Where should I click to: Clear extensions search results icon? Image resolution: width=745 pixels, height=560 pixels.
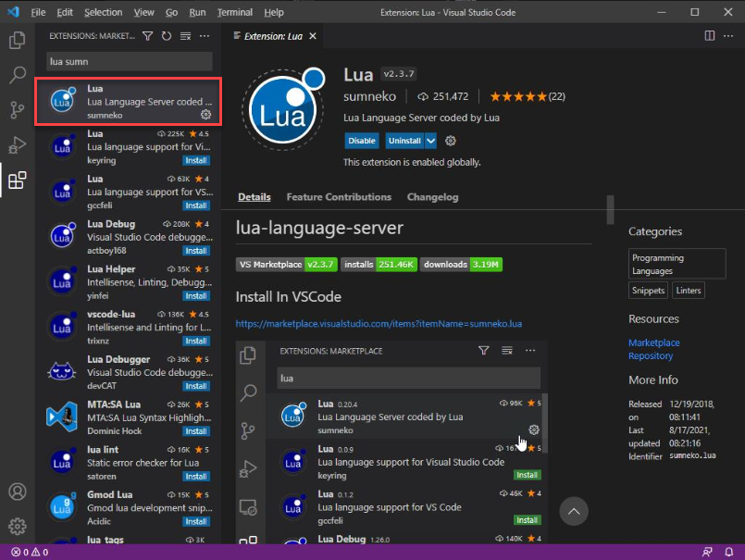point(185,36)
